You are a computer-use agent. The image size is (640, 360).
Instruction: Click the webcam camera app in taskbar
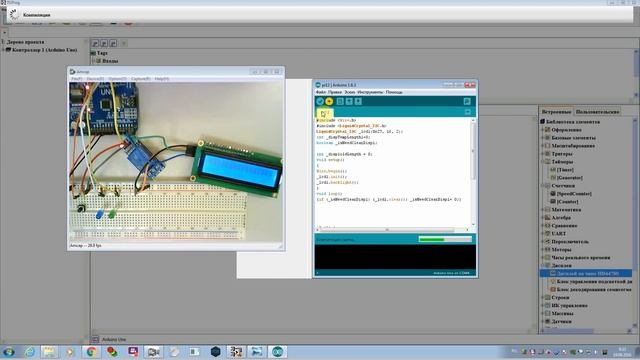point(153,352)
